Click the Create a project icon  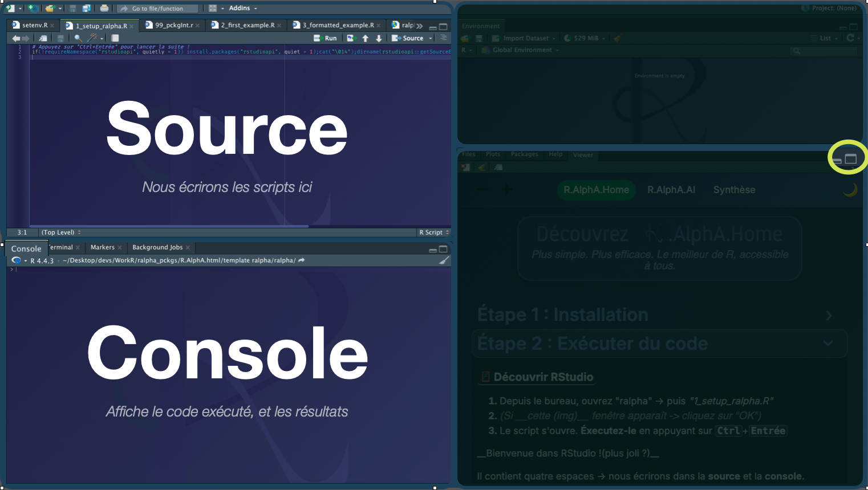coord(34,9)
